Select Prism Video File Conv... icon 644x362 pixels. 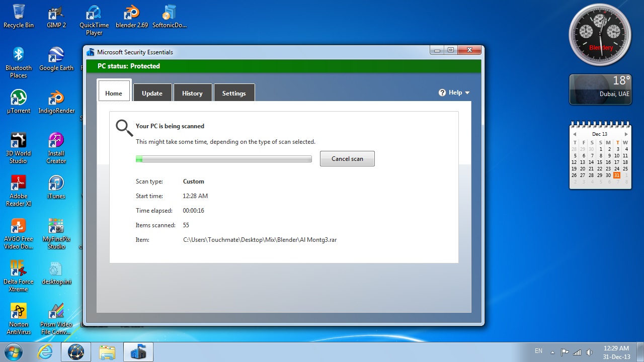[56, 319]
